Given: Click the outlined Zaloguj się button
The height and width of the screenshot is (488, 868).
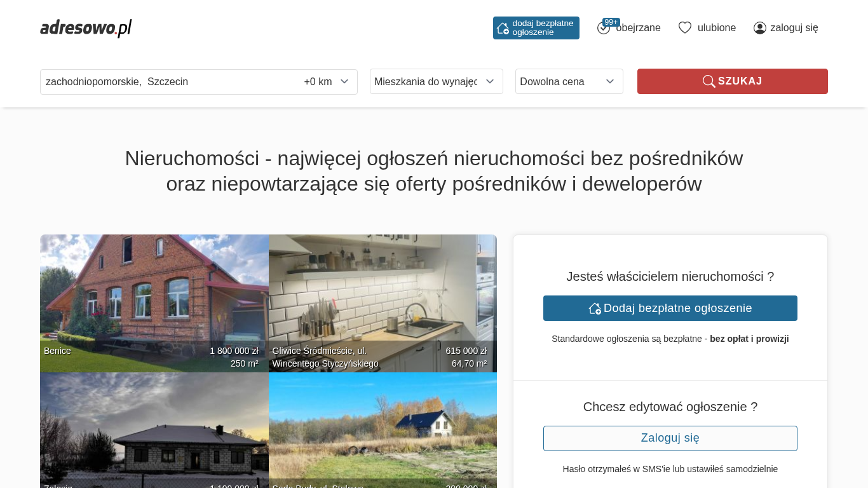Looking at the screenshot, I should tap(670, 438).
